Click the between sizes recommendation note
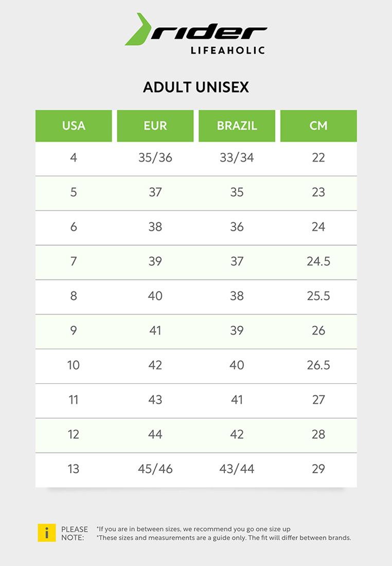The image size is (392, 566). pos(193,529)
